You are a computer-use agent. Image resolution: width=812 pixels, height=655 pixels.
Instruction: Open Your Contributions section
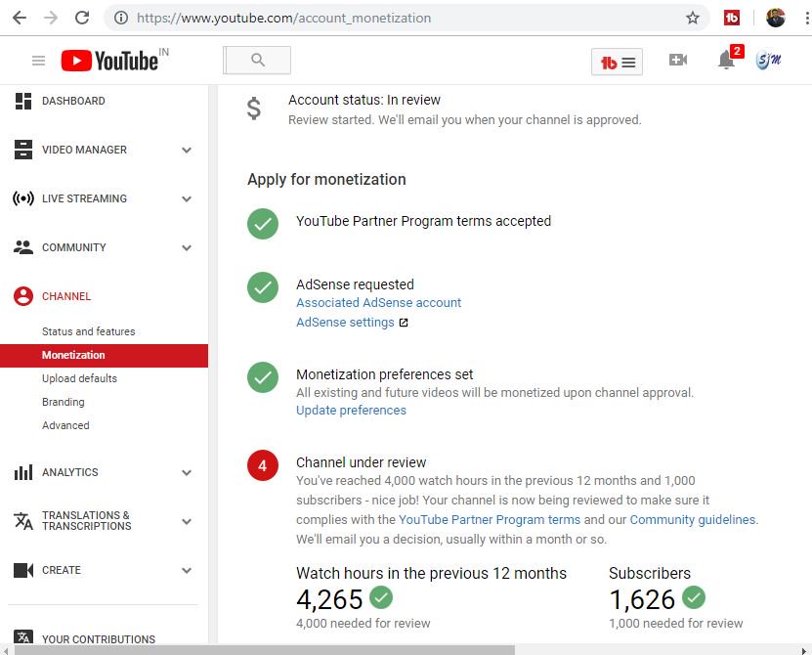tap(99, 639)
